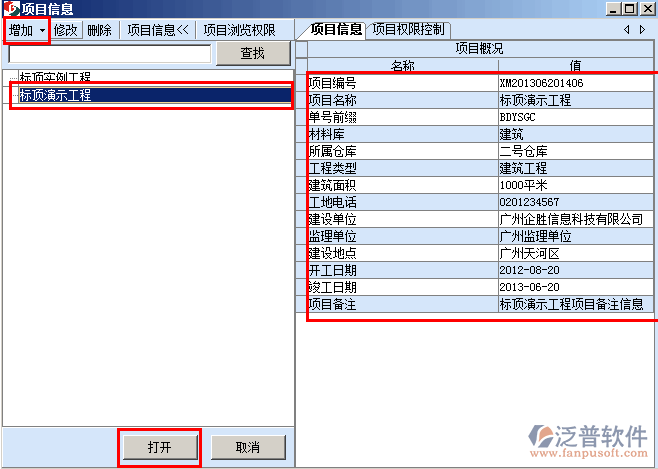The height and width of the screenshot is (469, 658).
Task: Click the 项目编号 value cell
Action: coord(576,84)
